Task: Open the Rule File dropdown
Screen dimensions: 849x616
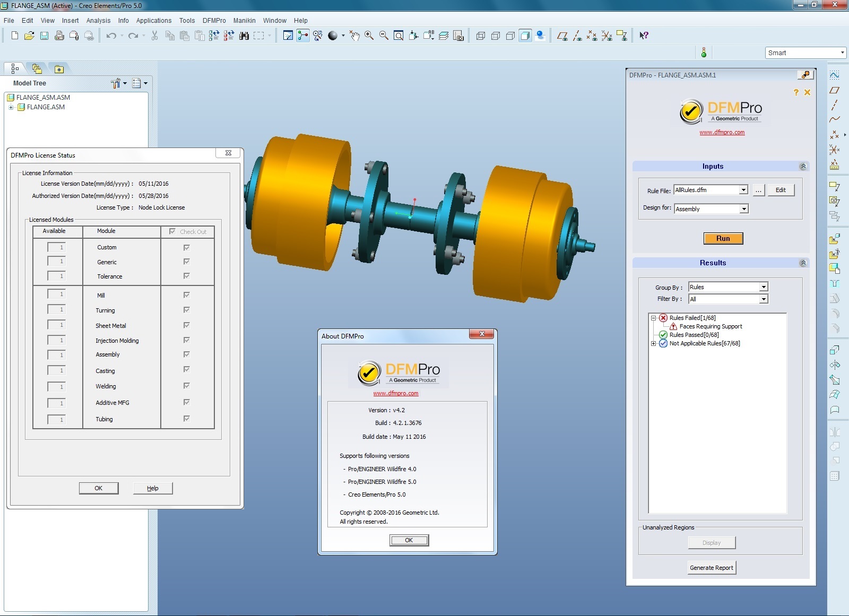Action: coord(743,190)
